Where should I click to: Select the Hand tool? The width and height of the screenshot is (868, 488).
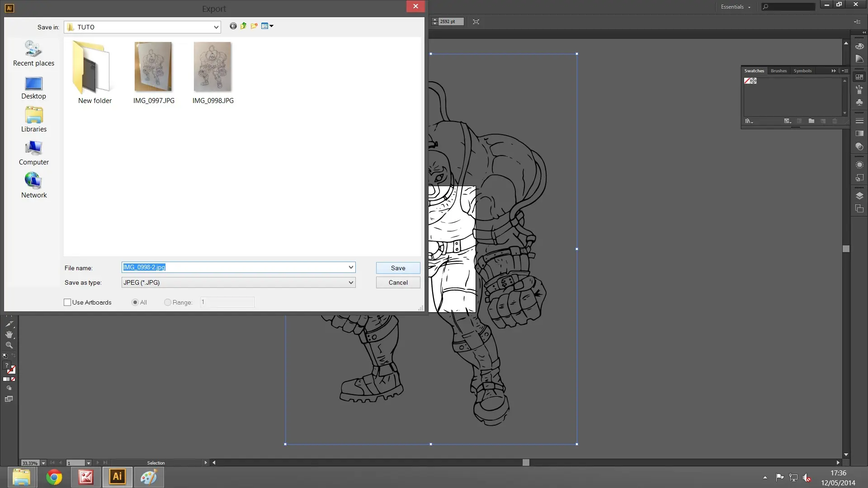(9, 334)
